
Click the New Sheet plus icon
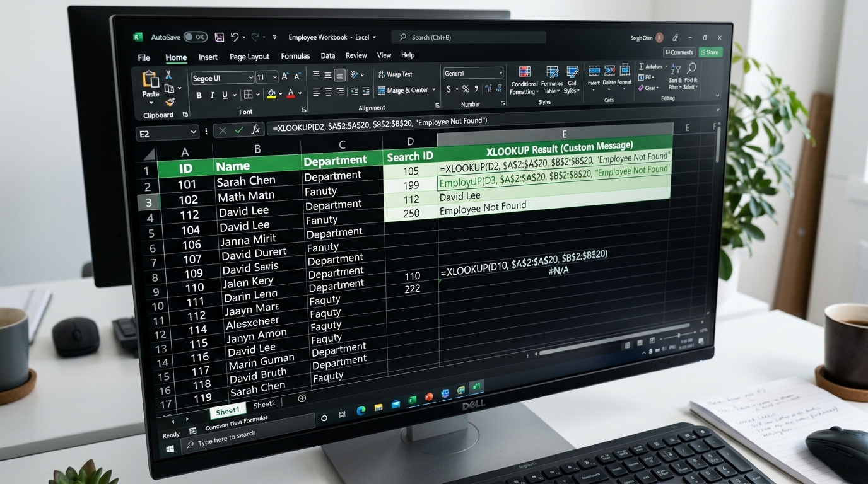302,398
